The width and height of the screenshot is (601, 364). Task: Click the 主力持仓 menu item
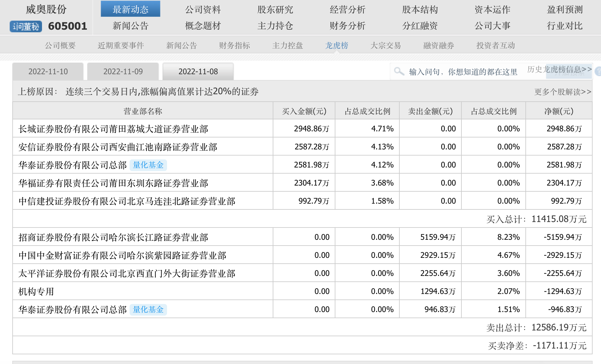click(x=275, y=26)
